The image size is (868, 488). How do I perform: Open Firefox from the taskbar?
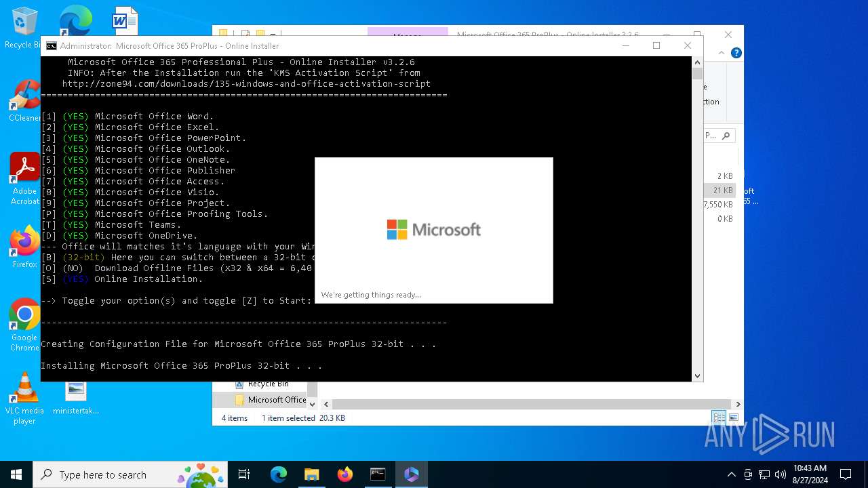pyautogui.click(x=344, y=474)
